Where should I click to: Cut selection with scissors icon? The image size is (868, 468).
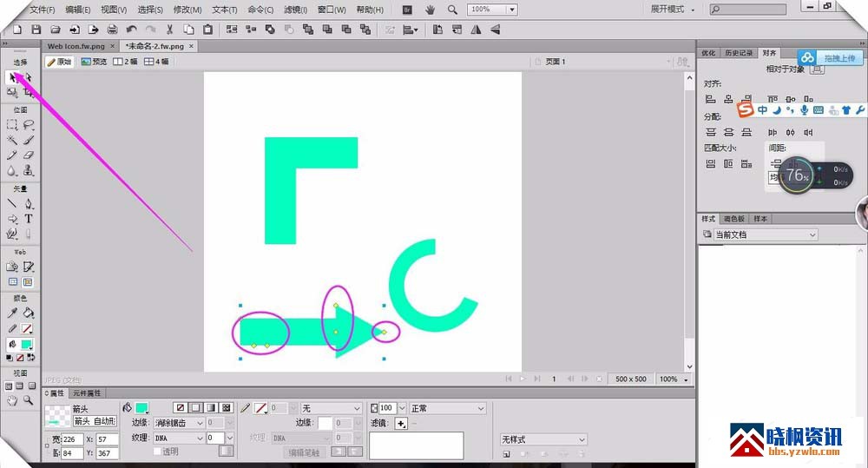click(x=170, y=30)
